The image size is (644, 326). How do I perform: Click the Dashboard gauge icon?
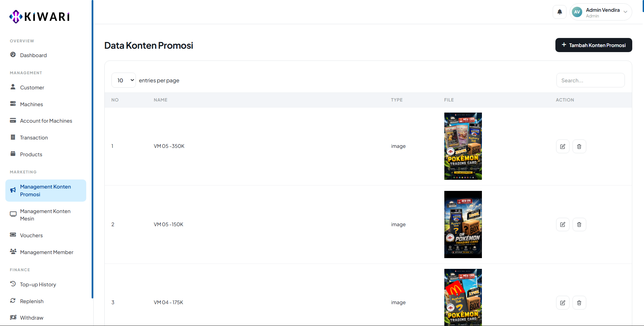(x=13, y=55)
